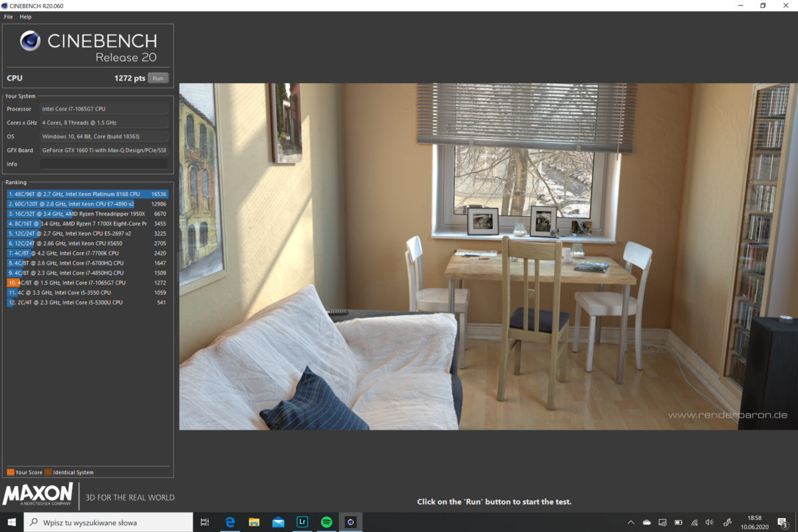798x532 pixels.
Task: Open the Help menu
Action: [x=25, y=17]
